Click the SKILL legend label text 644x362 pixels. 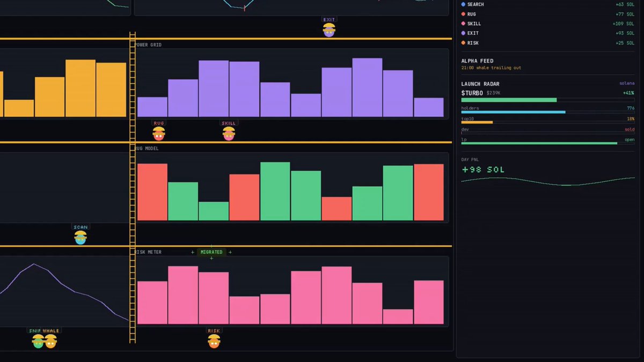coord(474,24)
